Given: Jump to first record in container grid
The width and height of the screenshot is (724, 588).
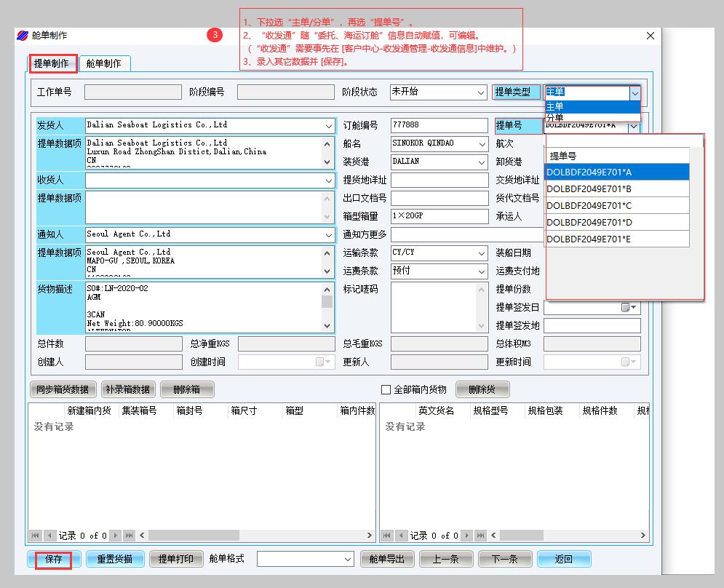Looking at the screenshot, I should click(35, 536).
